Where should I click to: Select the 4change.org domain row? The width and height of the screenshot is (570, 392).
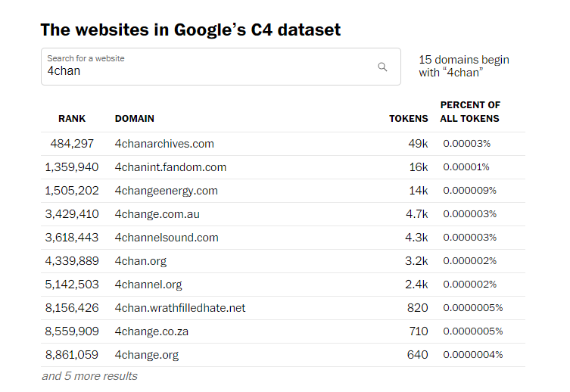(146, 355)
